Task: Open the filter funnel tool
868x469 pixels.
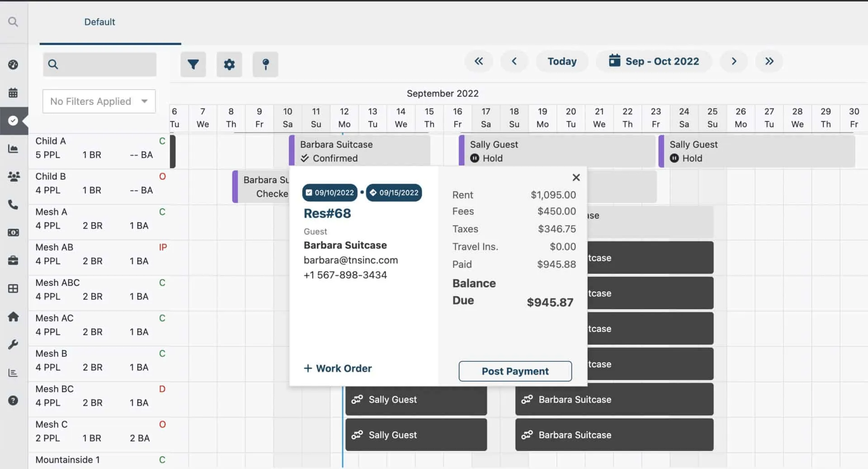Action: click(193, 64)
